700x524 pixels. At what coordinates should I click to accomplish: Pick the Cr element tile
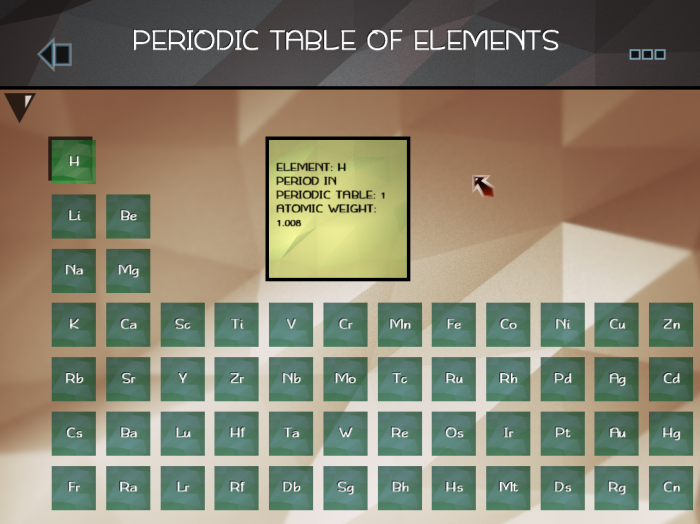[346, 324]
